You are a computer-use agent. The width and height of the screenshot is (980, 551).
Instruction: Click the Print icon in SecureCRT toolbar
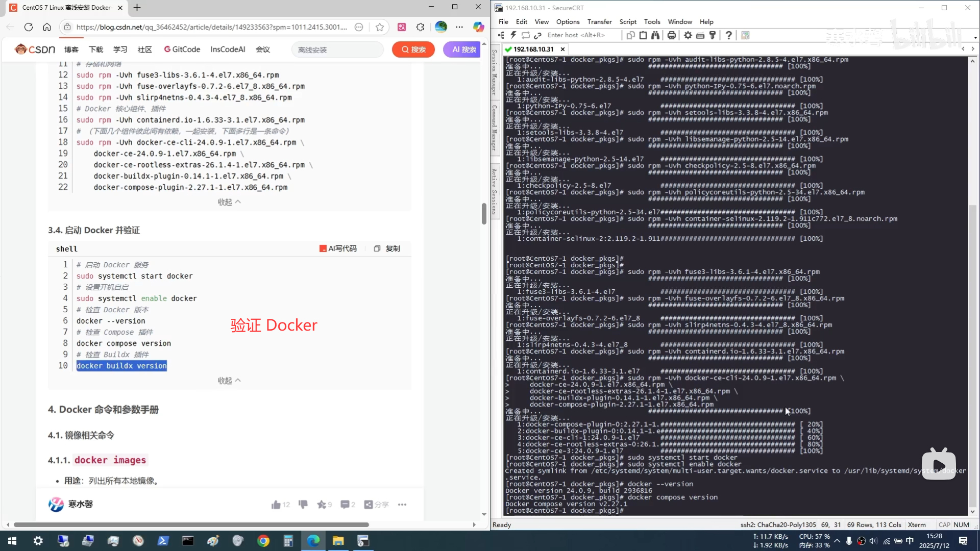click(672, 35)
